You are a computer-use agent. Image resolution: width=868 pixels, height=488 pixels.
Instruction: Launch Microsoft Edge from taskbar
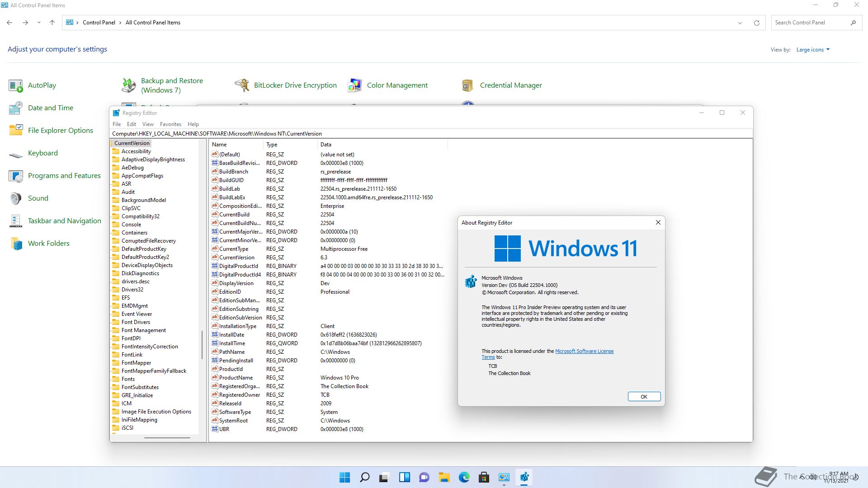464,477
